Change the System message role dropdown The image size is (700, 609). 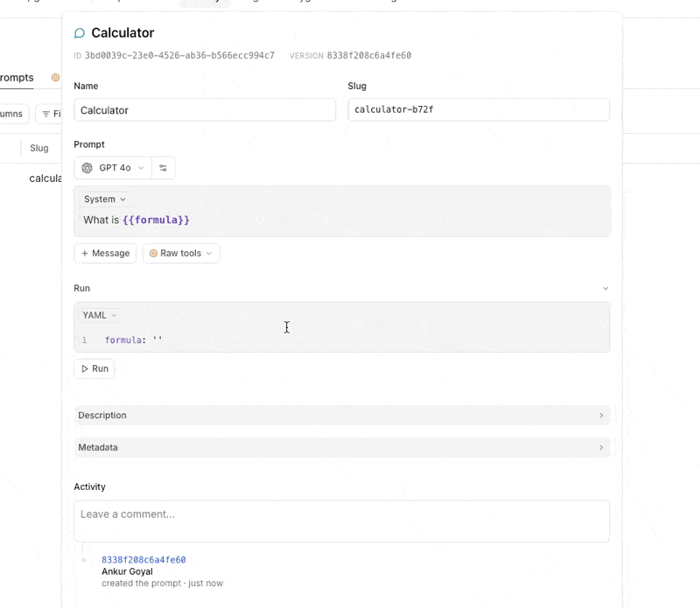pyautogui.click(x=104, y=199)
